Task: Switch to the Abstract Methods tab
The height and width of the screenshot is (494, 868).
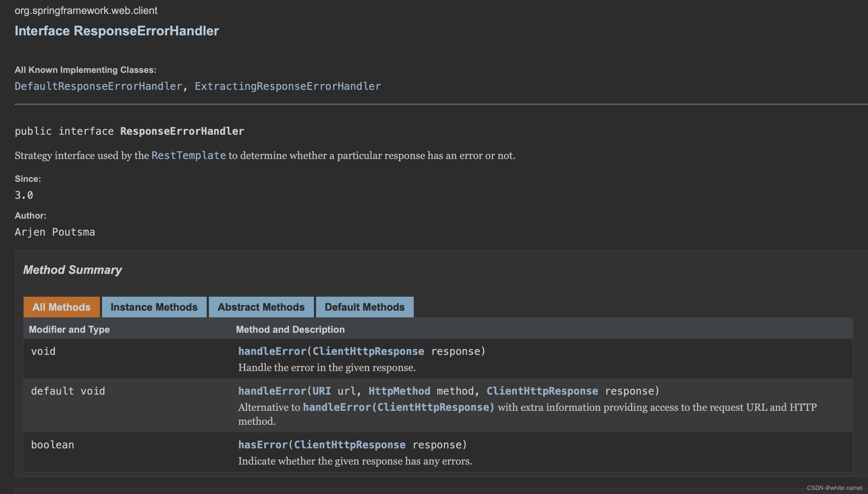Action: (261, 307)
